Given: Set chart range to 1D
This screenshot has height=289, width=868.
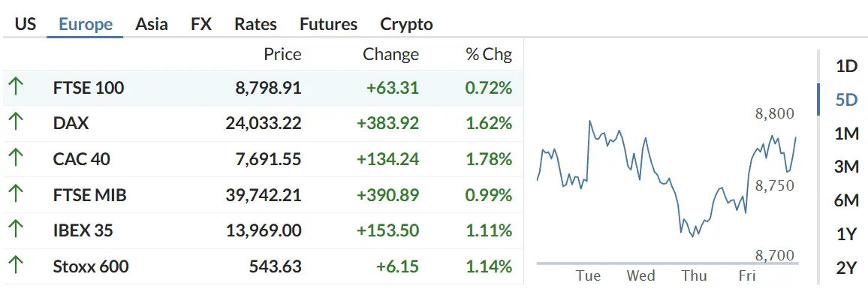Looking at the screenshot, I should pos(846,67).
